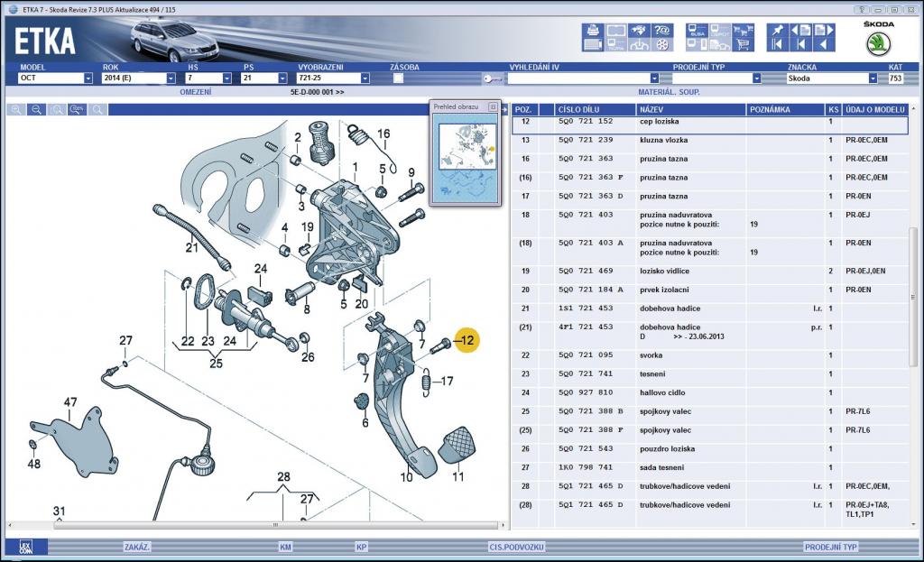
Task: Click the OMEZENÍ link
Action: [196, 92]
